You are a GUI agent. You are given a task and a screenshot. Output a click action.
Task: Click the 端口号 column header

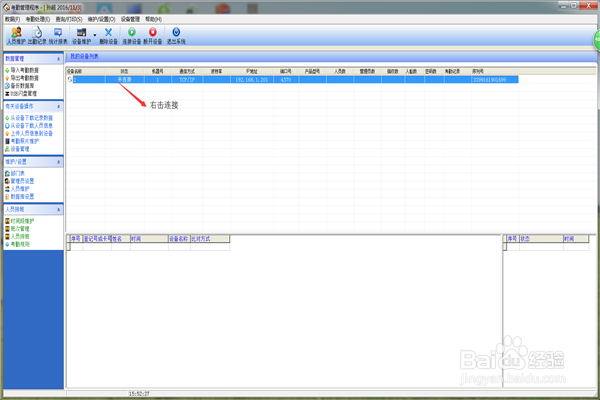point(285,71)
